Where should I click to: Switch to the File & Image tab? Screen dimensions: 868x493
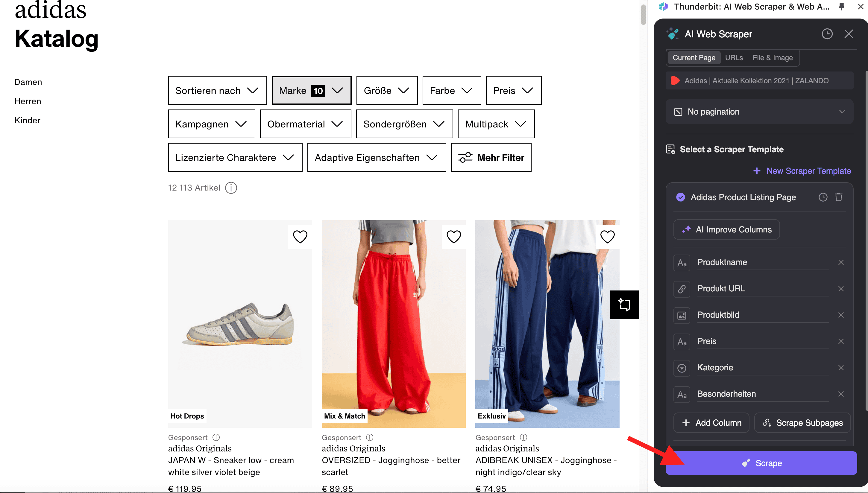coord(773,58)
